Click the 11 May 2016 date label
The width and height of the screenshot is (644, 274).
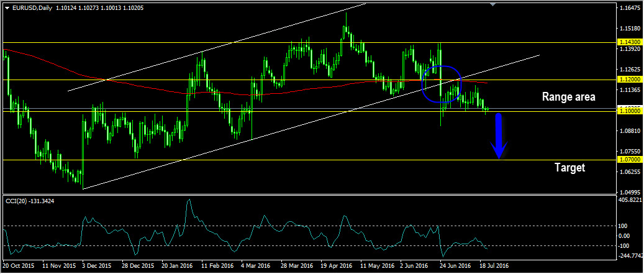377,265
